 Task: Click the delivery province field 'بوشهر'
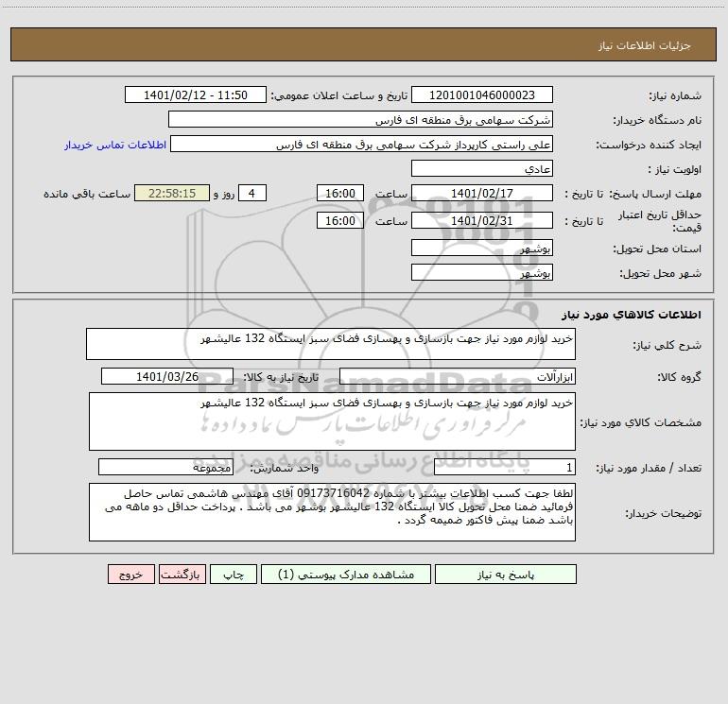[482, 248]
